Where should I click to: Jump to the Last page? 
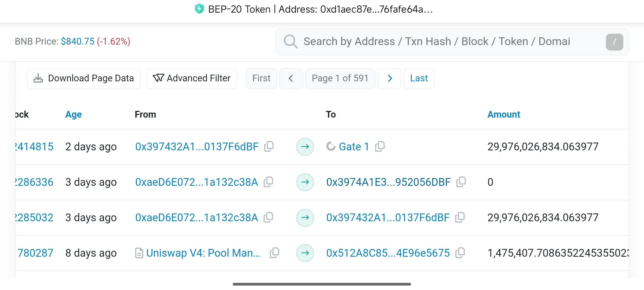pos(419,78)
